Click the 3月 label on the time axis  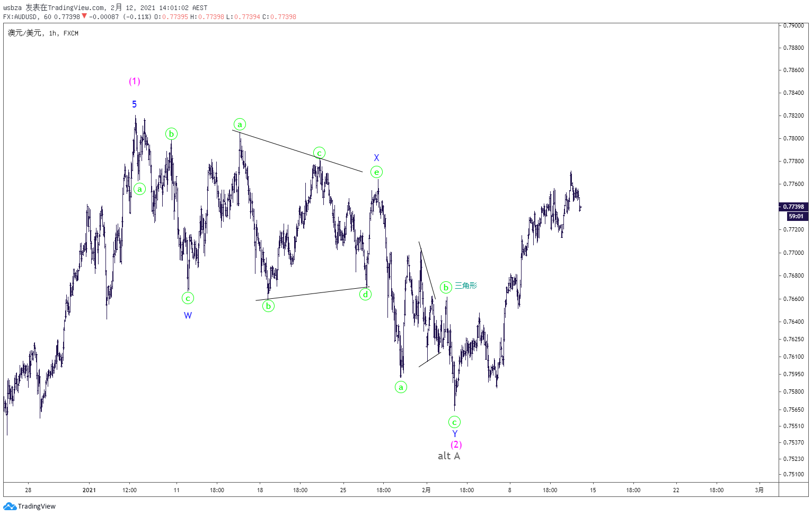759,490
